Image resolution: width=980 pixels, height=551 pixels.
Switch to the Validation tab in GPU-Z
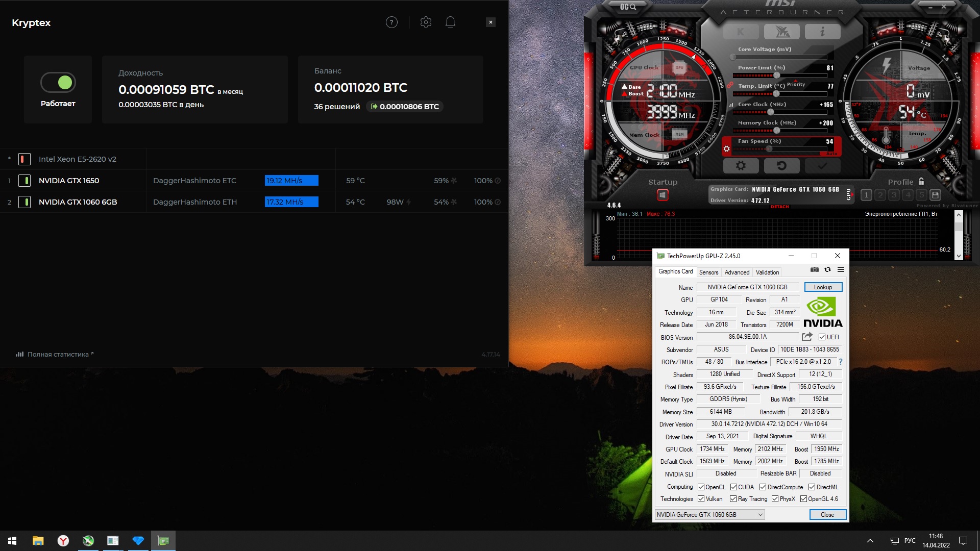tap(767, 272)
